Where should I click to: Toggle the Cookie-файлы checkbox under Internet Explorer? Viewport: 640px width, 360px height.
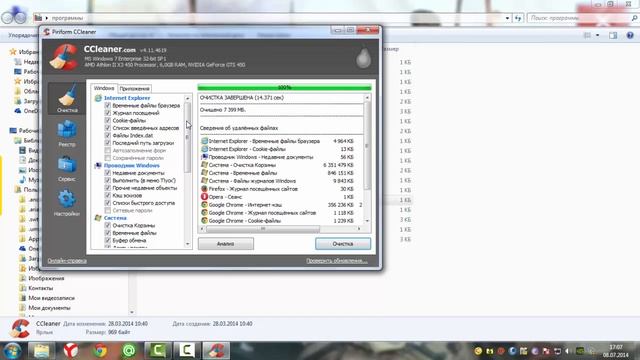108,120
